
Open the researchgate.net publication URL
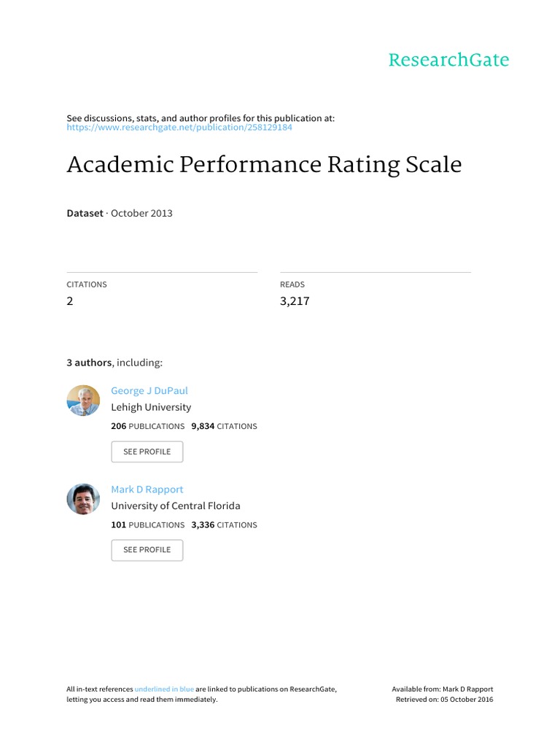(x=179, y=128)
